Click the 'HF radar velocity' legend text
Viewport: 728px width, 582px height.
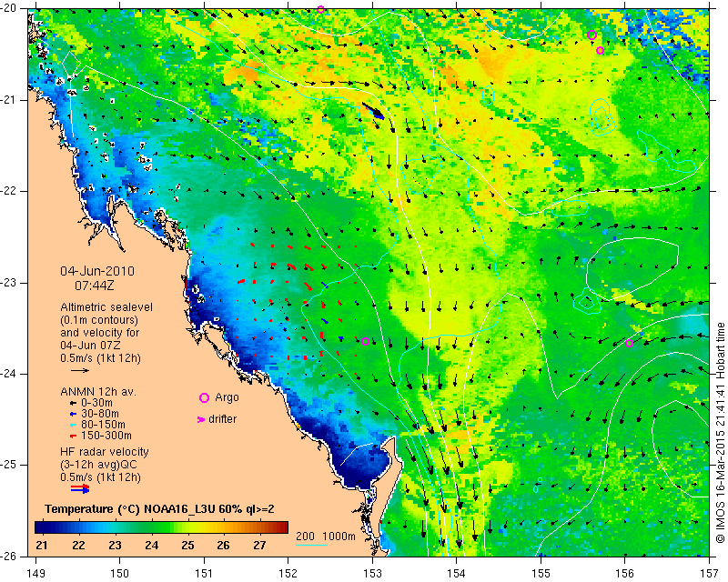[105, 452]
